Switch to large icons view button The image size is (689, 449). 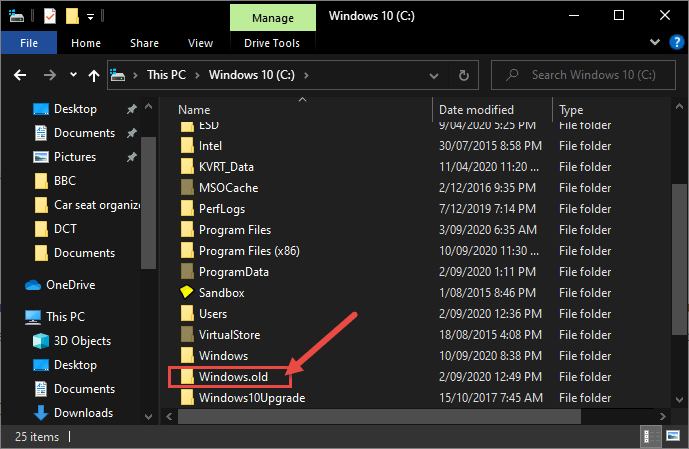click(x=673, y=436)
